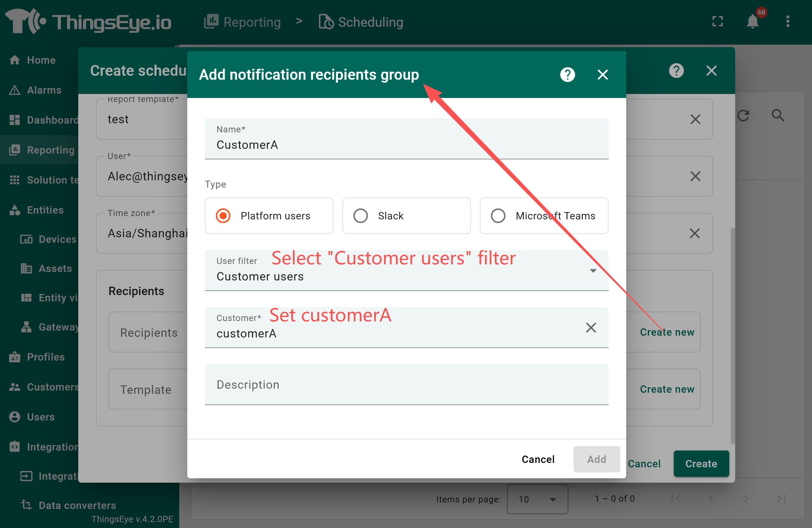The width and height of the screenshot is (812, 528).
Task: Go to Alarms in sidebar
Action: click(44, 90)
